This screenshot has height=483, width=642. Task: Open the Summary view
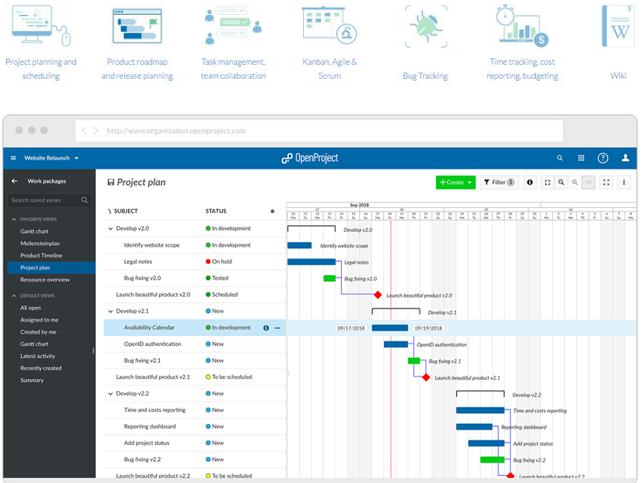pos(32,380)
